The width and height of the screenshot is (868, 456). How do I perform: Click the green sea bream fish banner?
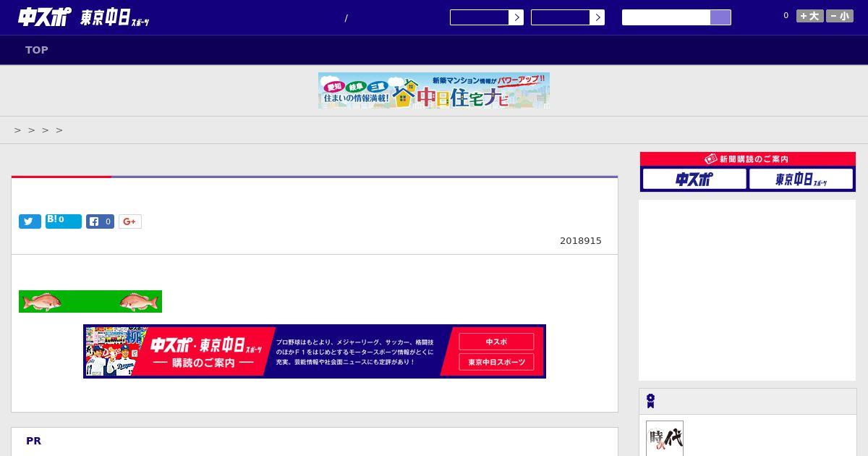[90, 302]
